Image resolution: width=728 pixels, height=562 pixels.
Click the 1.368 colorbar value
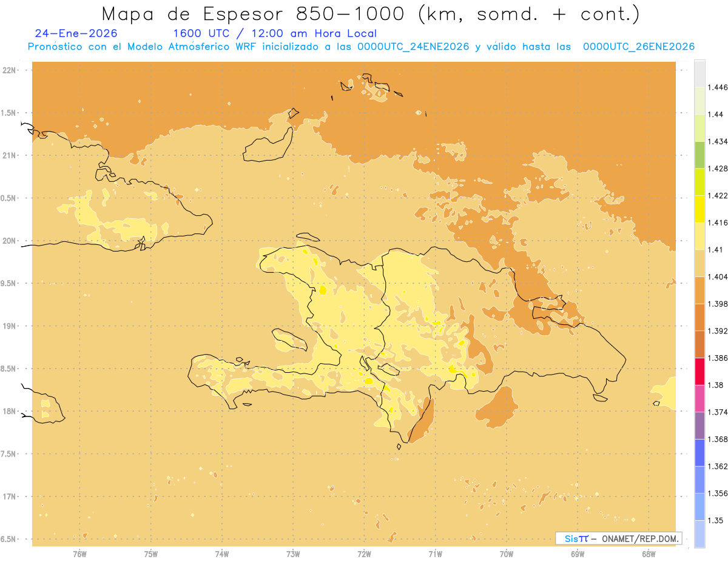point(718,439)
